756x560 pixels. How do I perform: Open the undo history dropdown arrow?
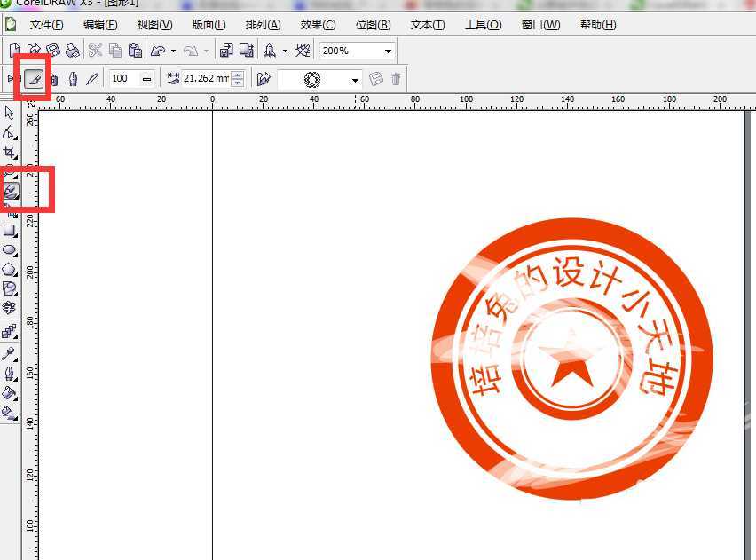(x=173, y=51)
